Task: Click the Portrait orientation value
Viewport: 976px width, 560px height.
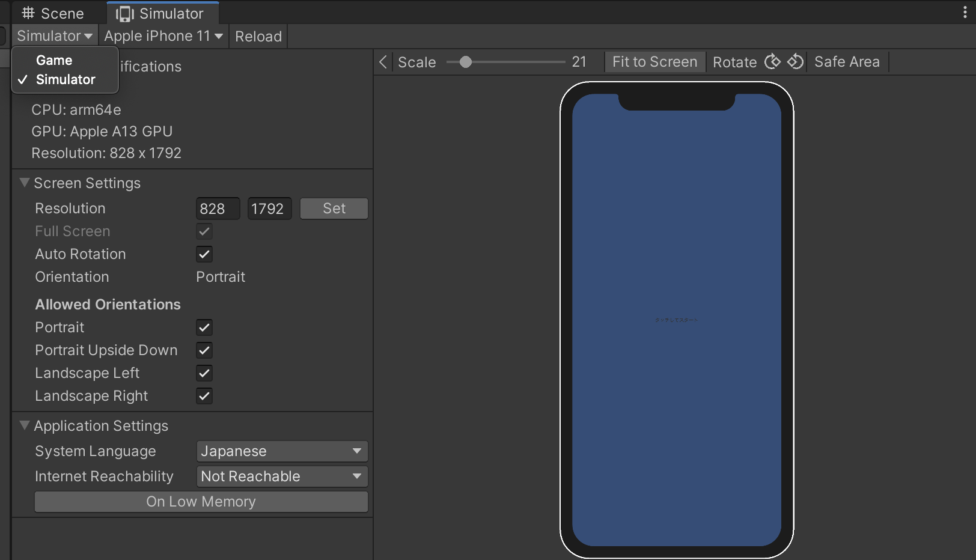Action: pos(221,277)
